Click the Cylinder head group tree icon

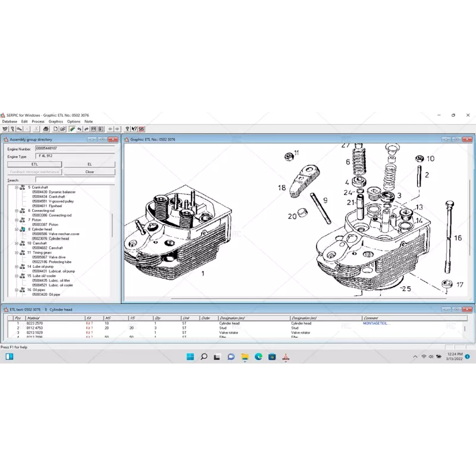coord(22,229)
